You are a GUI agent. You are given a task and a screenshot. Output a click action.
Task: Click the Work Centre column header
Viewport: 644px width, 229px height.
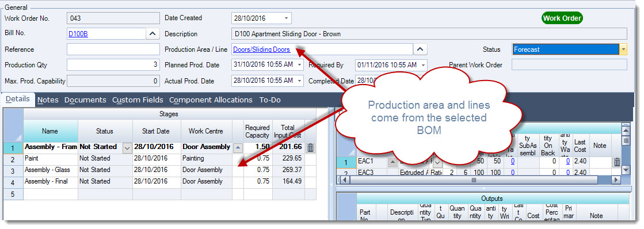tap(206, 131)
